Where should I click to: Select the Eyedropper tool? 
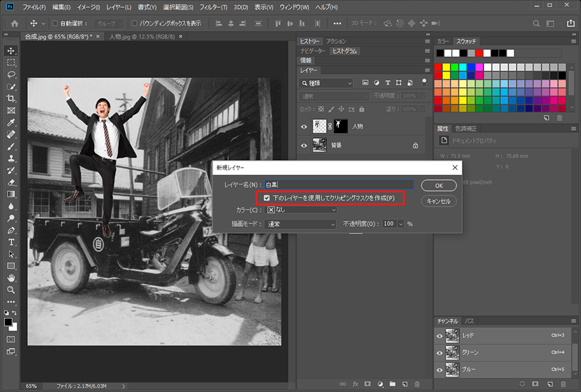[11, 122]
